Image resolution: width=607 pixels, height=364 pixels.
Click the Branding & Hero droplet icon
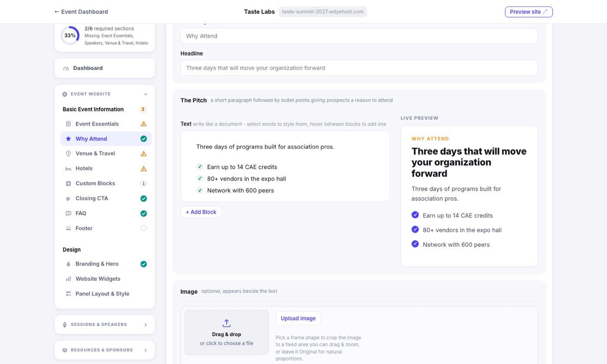click(68, 264)
